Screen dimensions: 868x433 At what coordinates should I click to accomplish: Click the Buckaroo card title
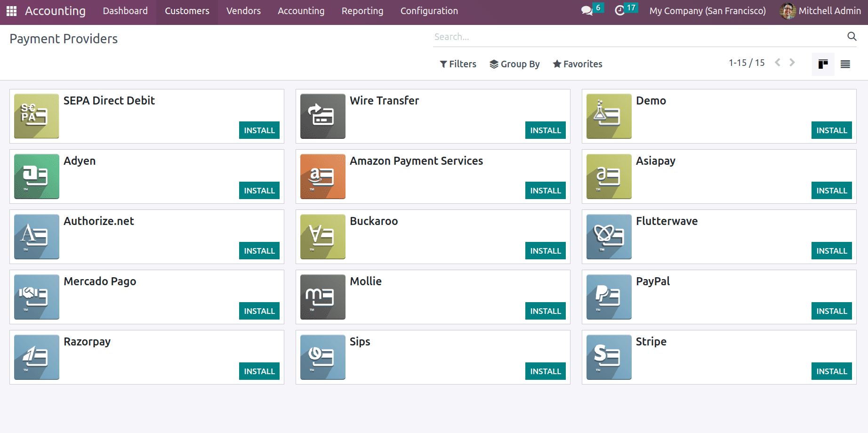(x=374, y=221)
